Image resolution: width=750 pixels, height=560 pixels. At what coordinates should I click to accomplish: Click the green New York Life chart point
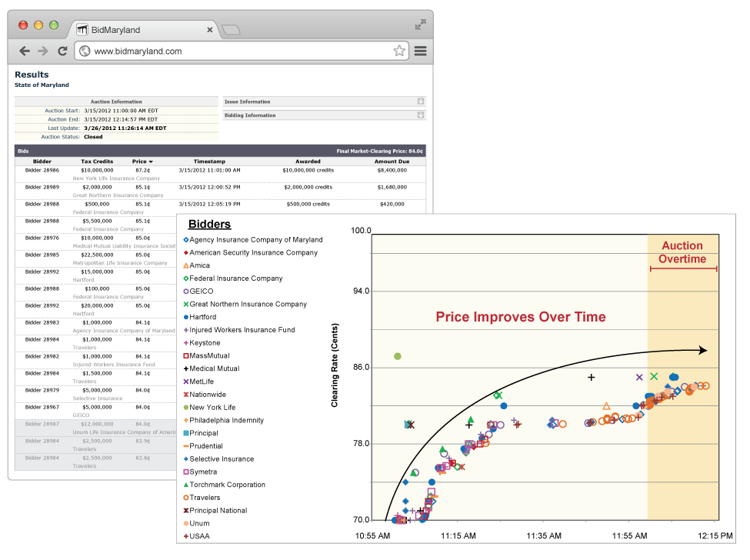pos(398,356)
